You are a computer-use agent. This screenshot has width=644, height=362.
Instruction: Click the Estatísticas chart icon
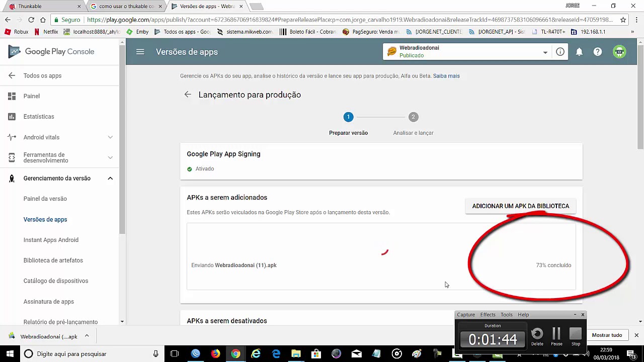point(12,117)
